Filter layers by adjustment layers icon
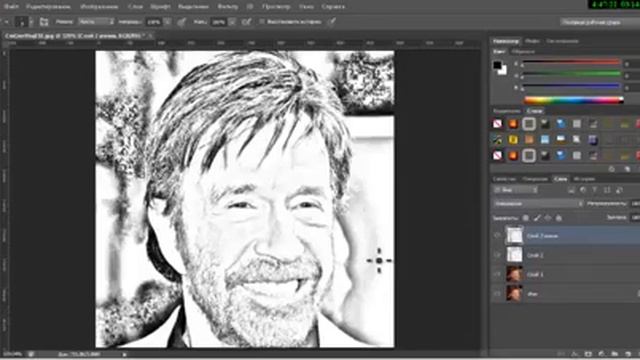The height and width of the screenshot is (360, 640). [x=583, y=190]
